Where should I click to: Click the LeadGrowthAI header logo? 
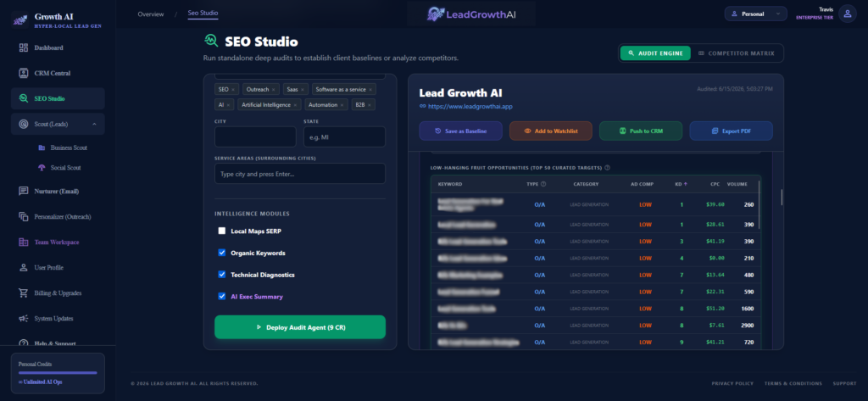click(x=471, y=14)
